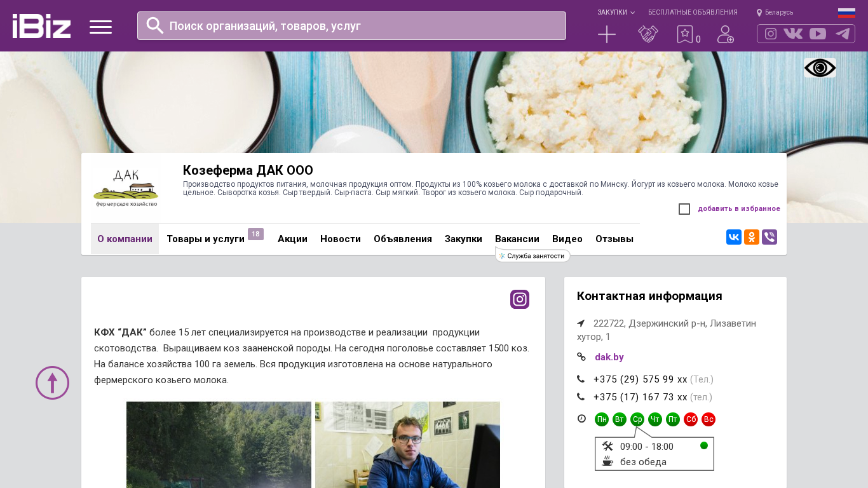Select Thursday (Чт) in working hours

(x=655, y=419)
